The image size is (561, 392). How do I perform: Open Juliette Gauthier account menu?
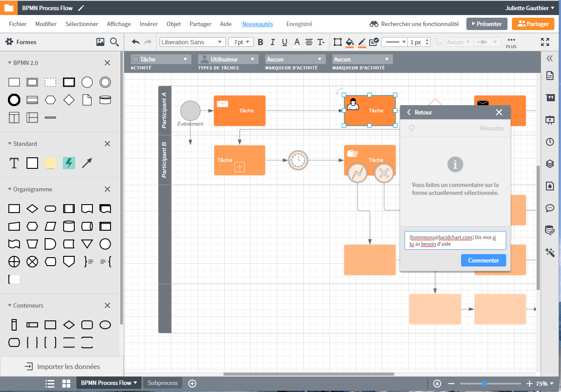[530, 8]
